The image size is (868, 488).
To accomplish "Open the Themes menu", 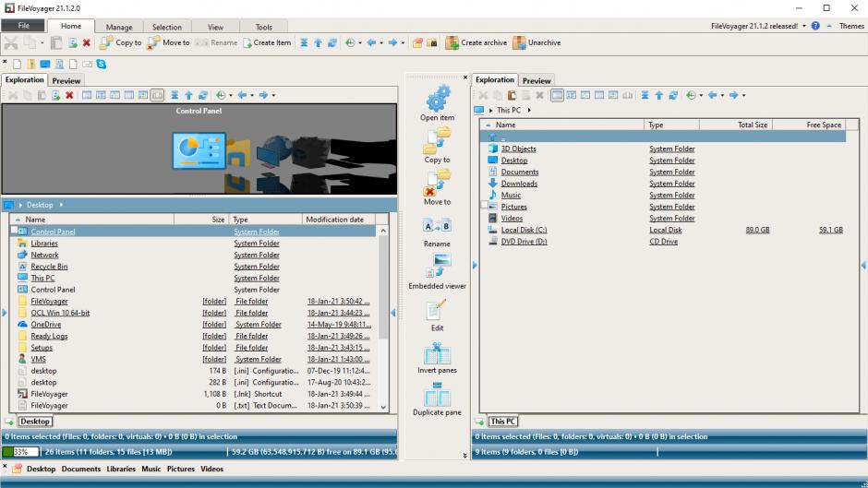I will click(851, 26).
